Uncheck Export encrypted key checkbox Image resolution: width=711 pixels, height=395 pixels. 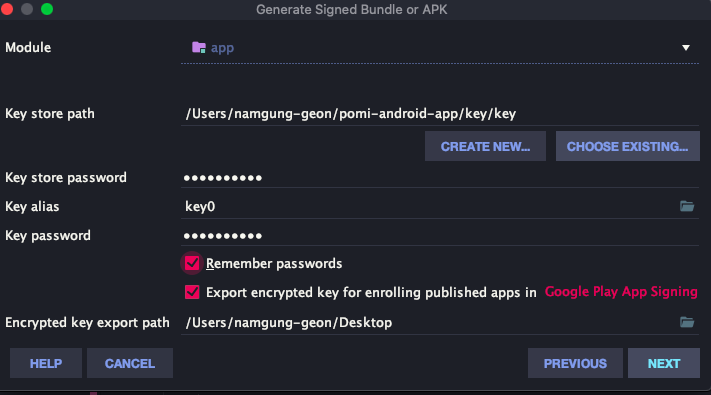point(192,292)
